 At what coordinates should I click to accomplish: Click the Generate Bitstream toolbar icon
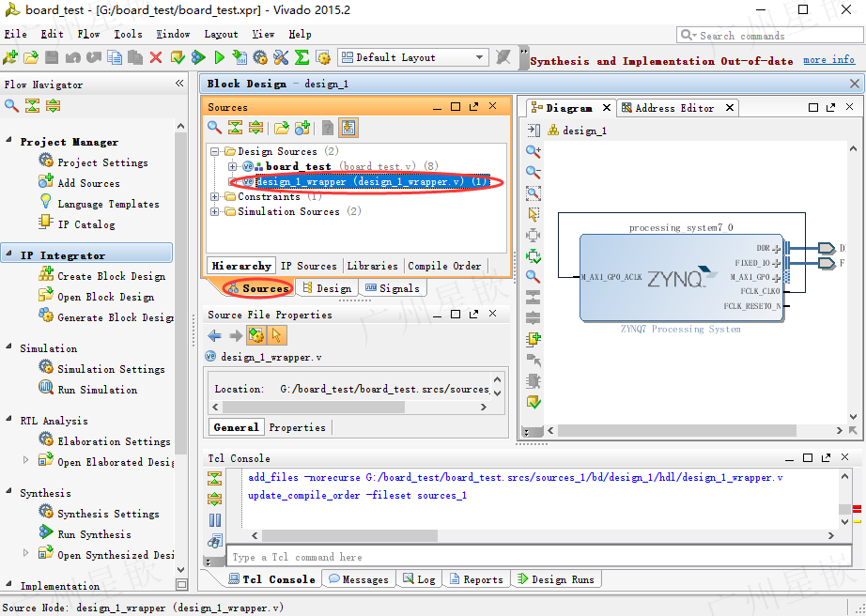[x=240, y=57]
